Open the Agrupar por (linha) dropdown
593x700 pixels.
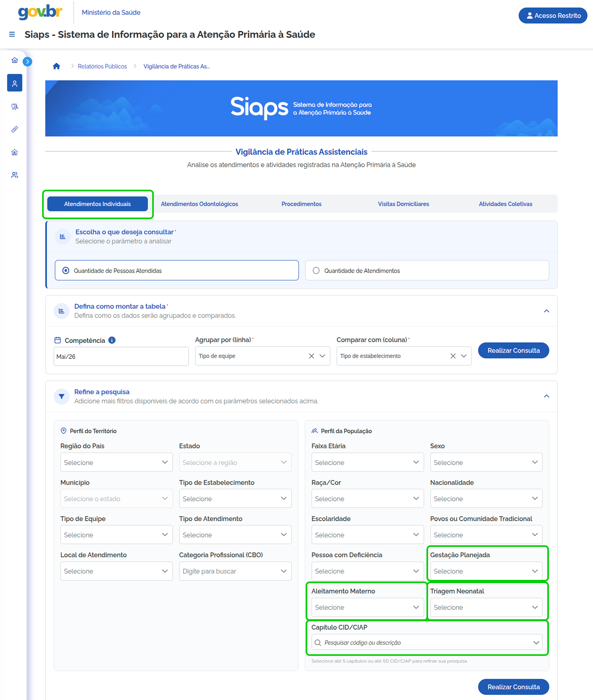point(263,356)
